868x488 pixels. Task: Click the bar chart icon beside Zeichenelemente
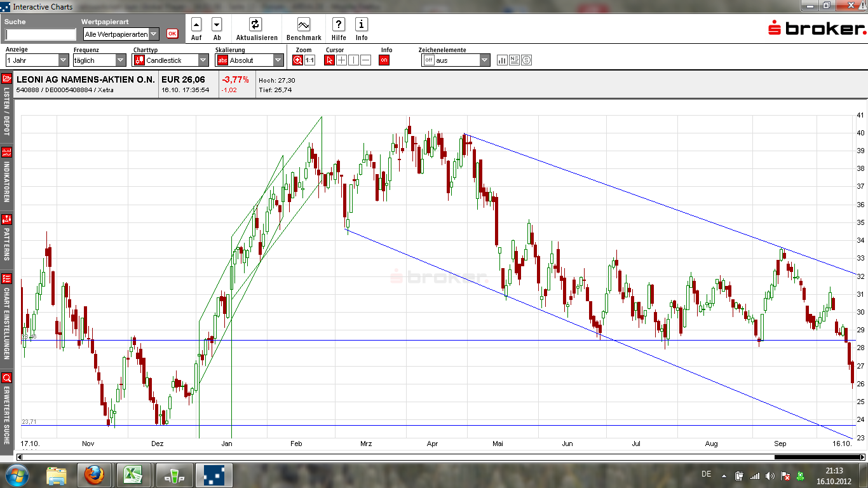(502, 60)
